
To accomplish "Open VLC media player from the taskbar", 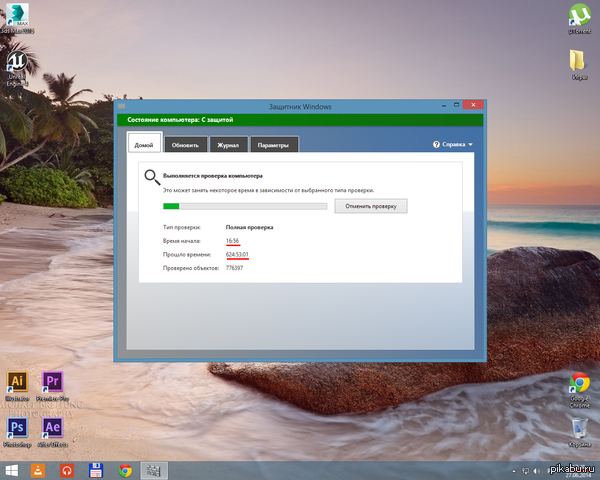I will coord(39,470).
